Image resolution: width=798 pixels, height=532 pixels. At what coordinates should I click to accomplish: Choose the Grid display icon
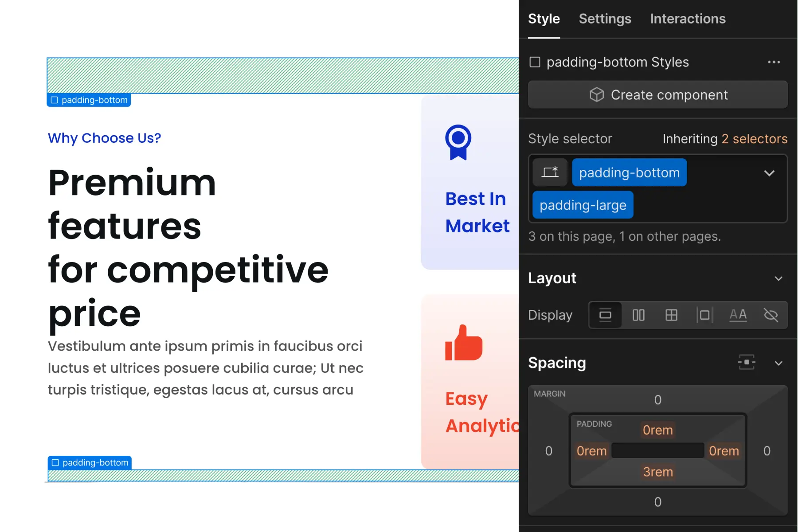[x=671, y=315]
